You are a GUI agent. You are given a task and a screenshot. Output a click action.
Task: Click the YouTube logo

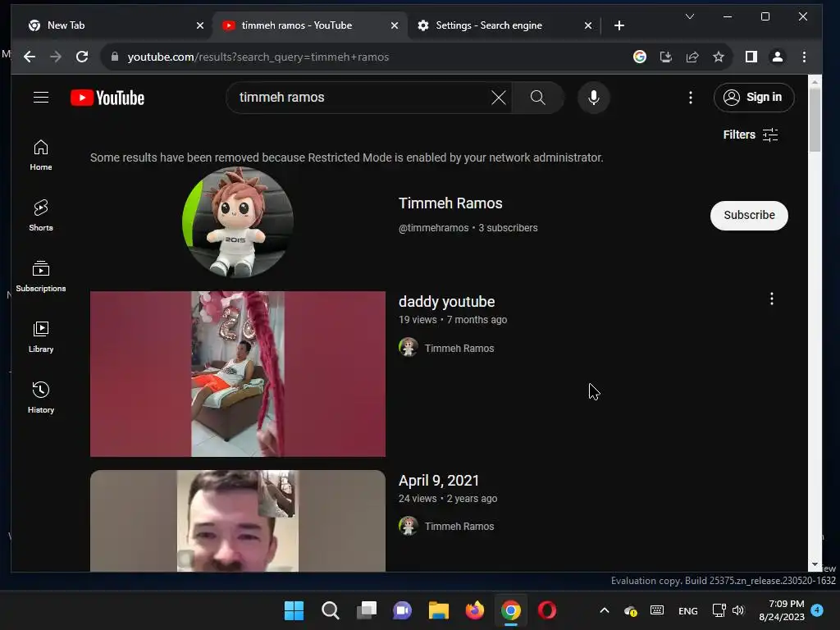coord(107,98)
